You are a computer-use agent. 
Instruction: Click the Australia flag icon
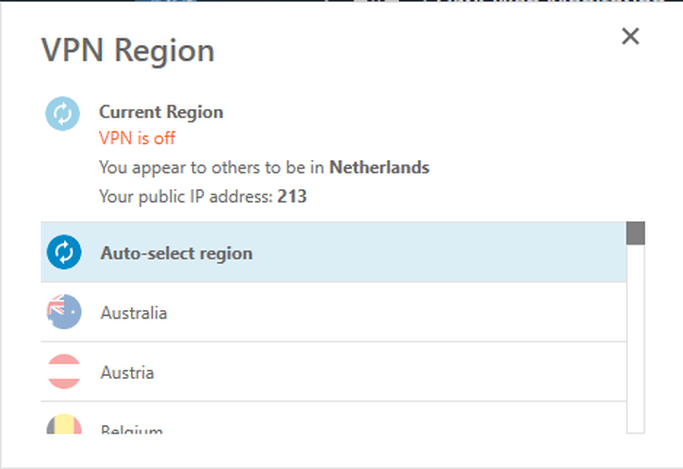pos(64,313)
